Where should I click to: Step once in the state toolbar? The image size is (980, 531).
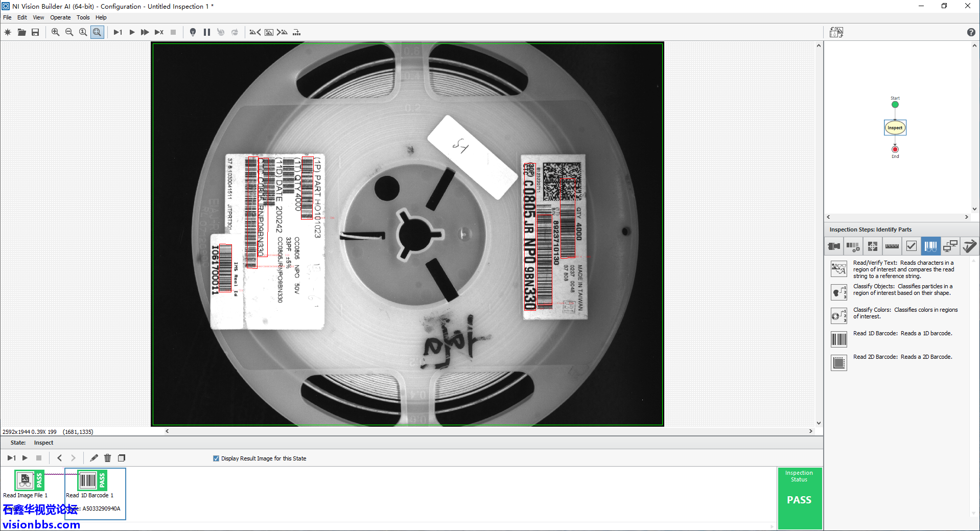(11, 458)
